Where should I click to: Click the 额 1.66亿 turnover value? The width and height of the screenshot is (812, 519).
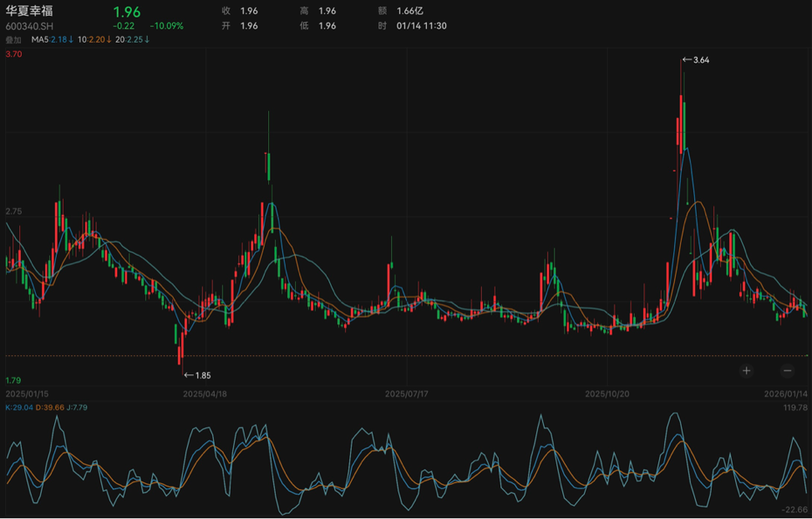point(401,11)
